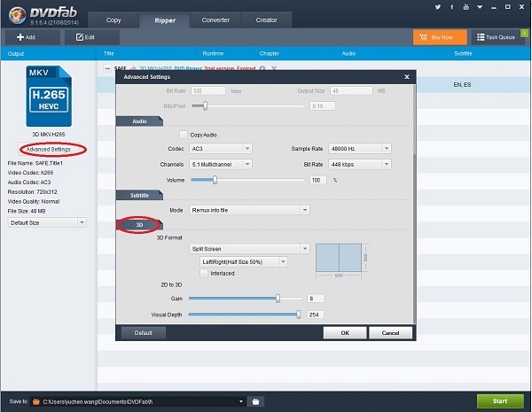Viewport: 532px width, 412px height.
Task: Cancel the Advanced Settings dialog
Action: point(390,333)
